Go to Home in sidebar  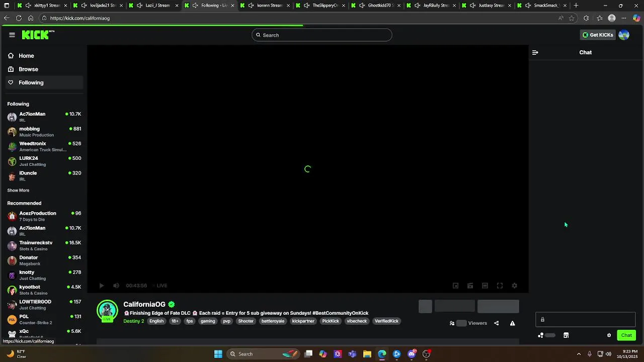pyautogui.click(x=44, y=56)
